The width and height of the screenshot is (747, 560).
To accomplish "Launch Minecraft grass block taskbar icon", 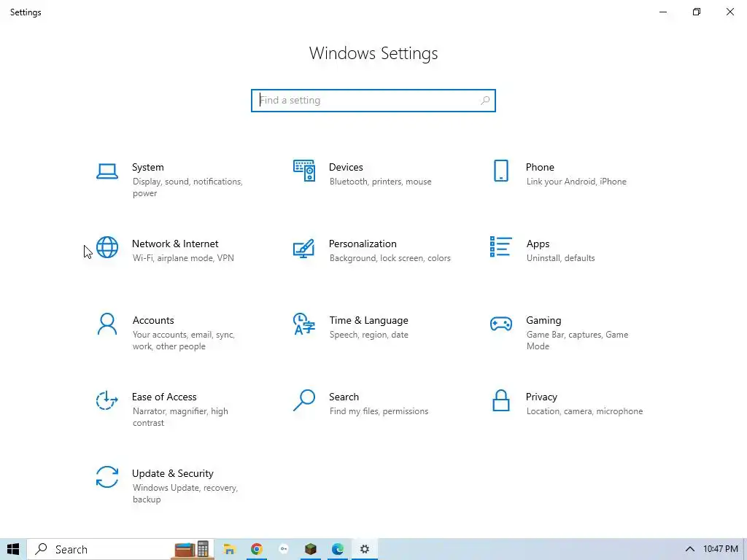I will point(311,549).
